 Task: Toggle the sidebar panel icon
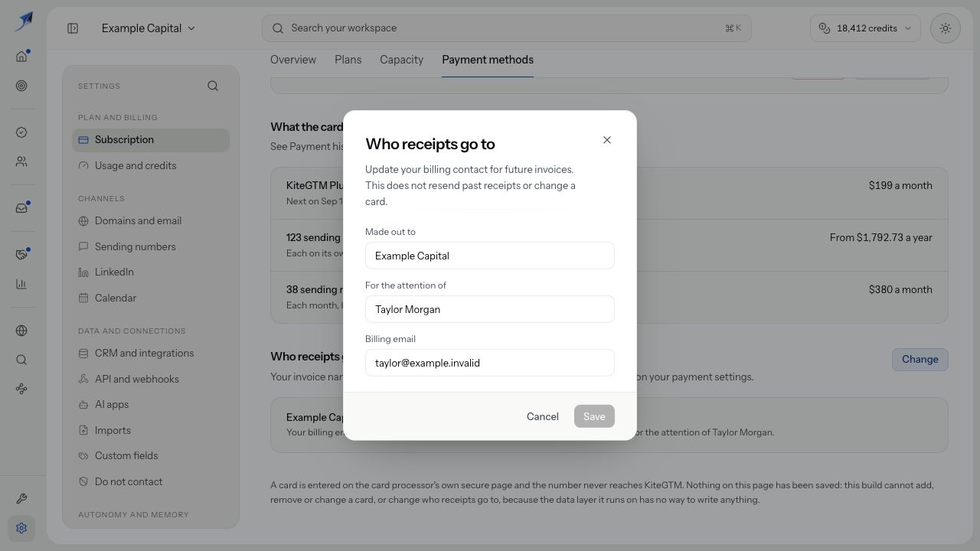click(x=73, y=28)
